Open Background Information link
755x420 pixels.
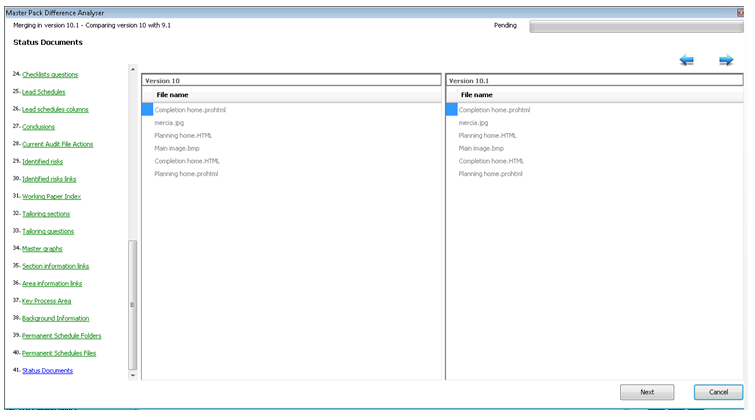point(55,318)
